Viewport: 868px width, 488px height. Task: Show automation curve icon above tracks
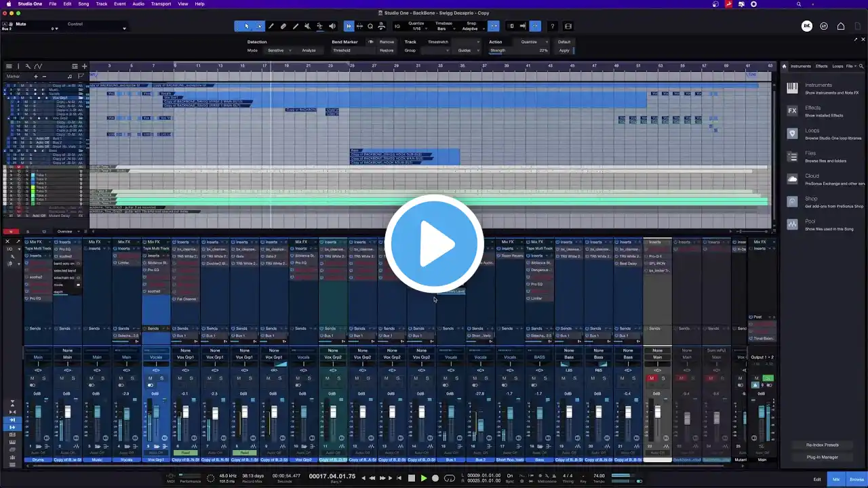pos(38,66)
